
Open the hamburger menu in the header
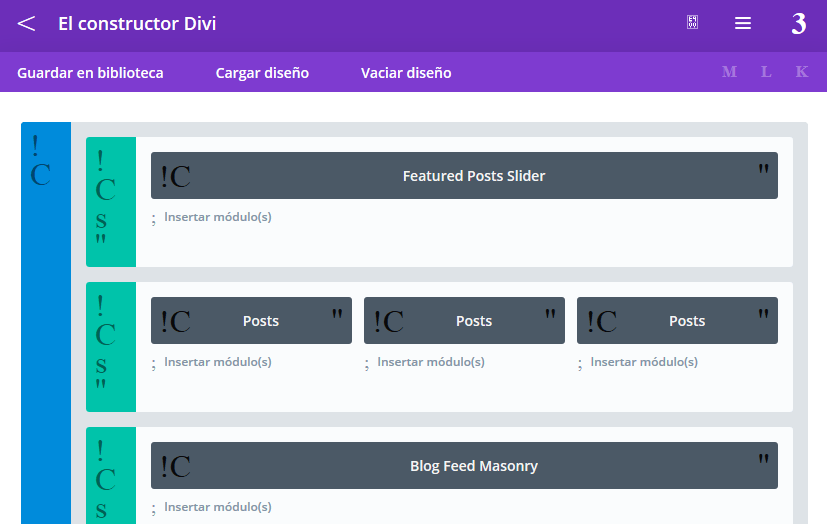[743, 23]
